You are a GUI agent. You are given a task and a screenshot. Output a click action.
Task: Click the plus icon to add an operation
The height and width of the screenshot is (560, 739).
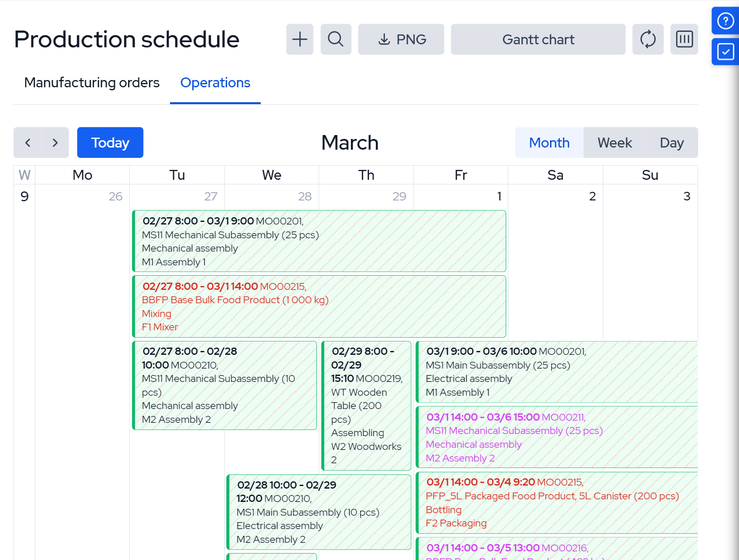coord(300,39)
